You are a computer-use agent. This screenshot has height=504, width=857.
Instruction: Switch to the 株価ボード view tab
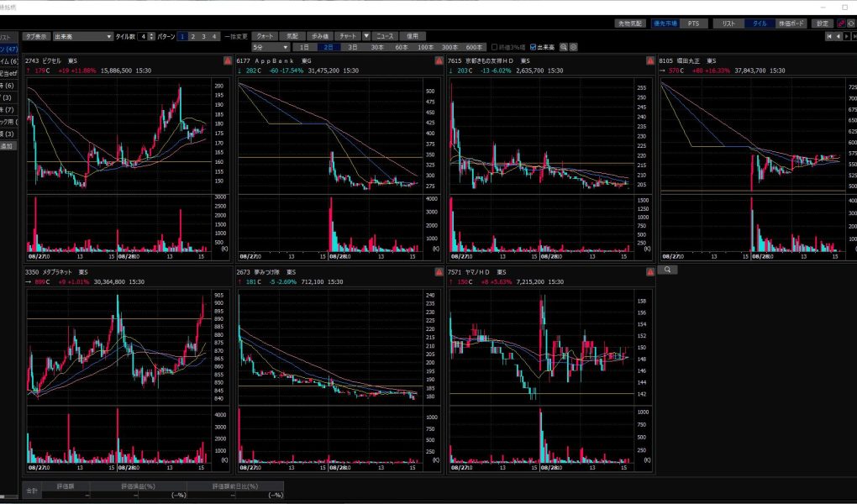791,24
